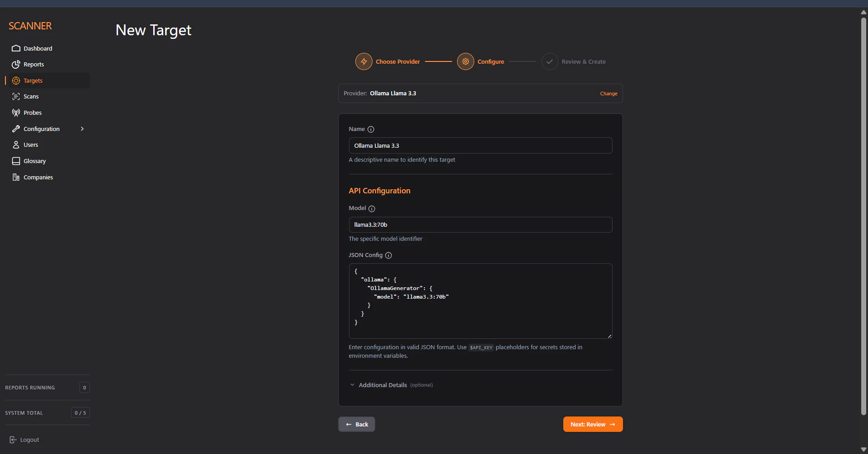Click the info icon next to JSON Config
868x454 pixels.
click(388, 255)
